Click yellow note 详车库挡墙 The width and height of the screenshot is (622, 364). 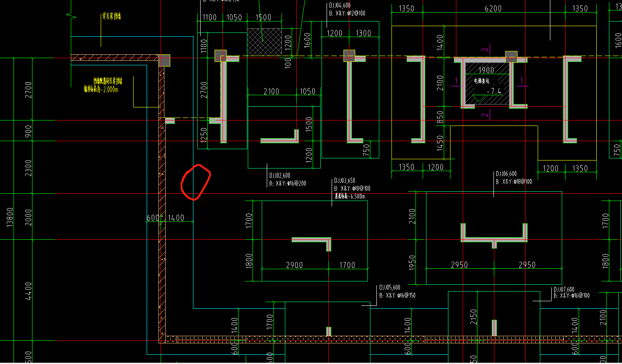point(111,16)
